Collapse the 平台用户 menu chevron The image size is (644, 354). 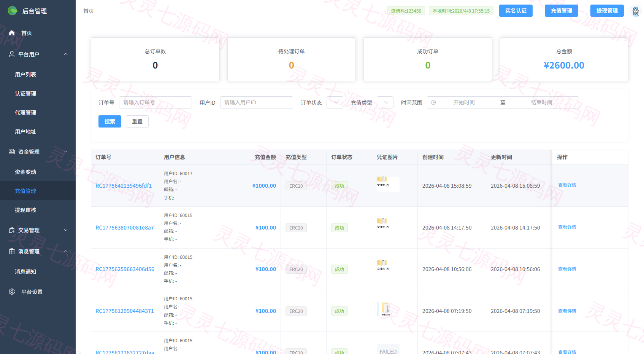click(66, 54)
